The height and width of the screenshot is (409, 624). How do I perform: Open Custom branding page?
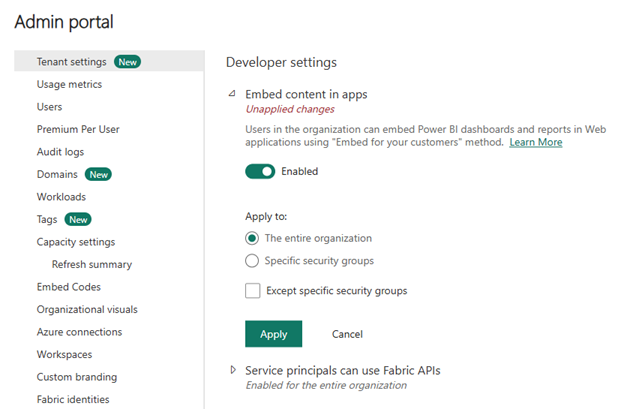(x=77, y=377)
